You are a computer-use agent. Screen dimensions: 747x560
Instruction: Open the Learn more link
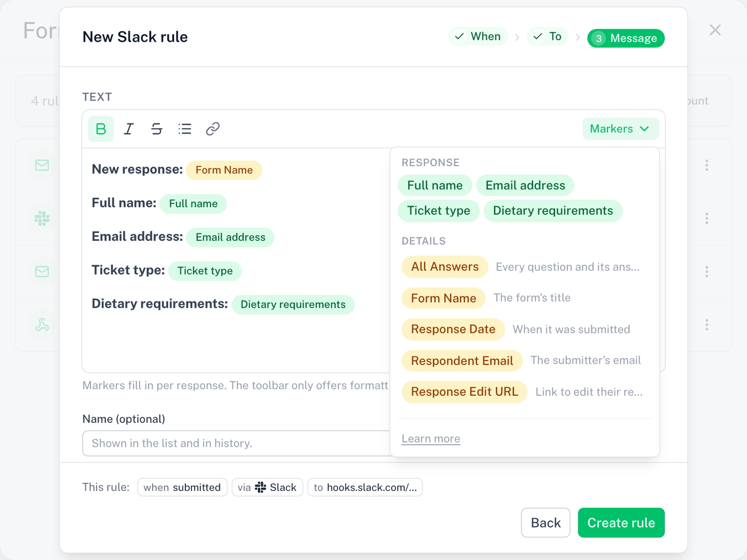[431, 439]
